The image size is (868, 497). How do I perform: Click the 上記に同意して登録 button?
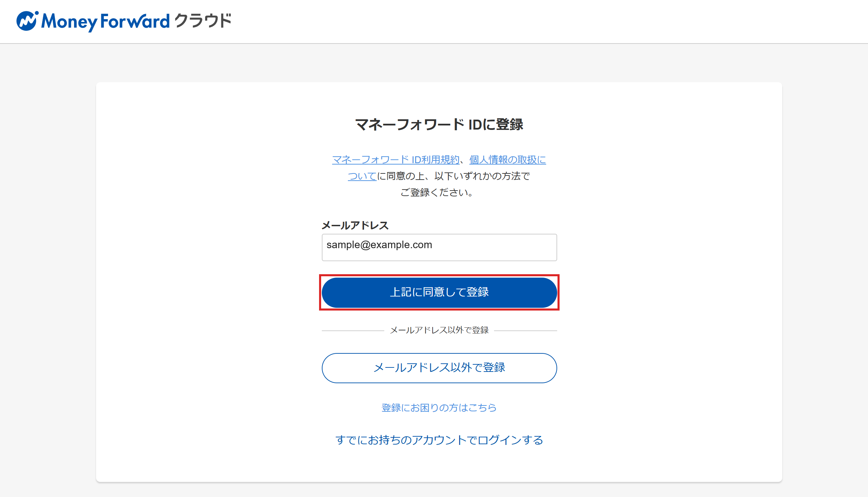pyautogui.click(x=439, y=292)
